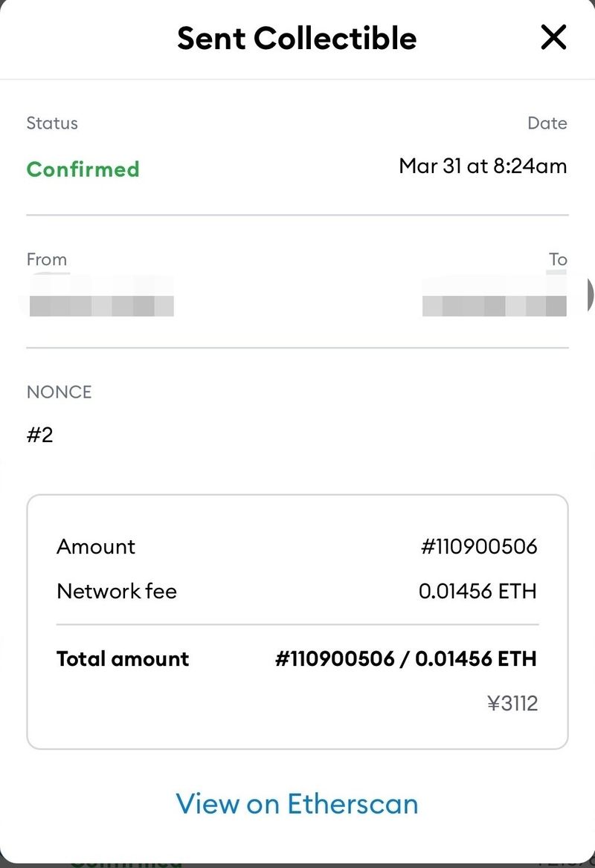Click the To label

coord(558,259)
